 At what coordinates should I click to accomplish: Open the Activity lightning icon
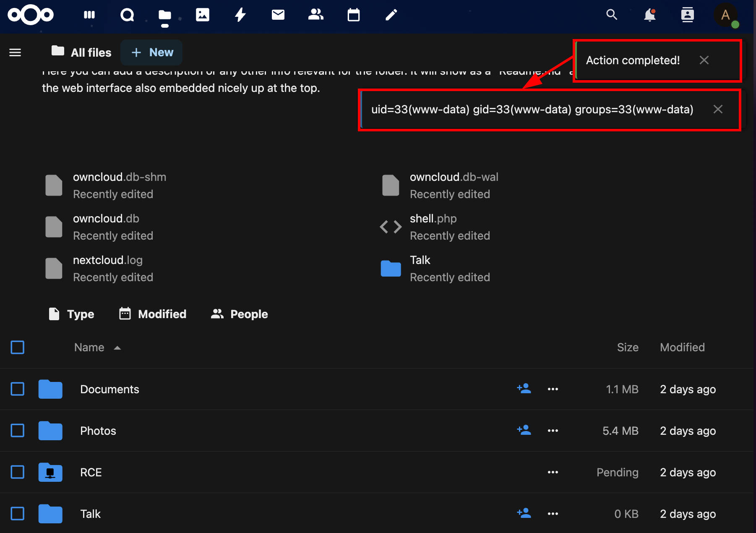240,15
